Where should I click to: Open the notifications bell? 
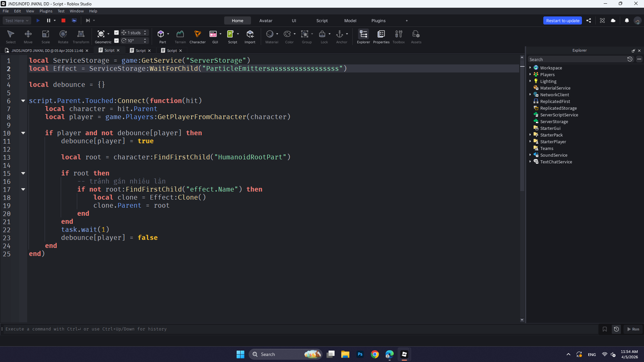(627, 20)
